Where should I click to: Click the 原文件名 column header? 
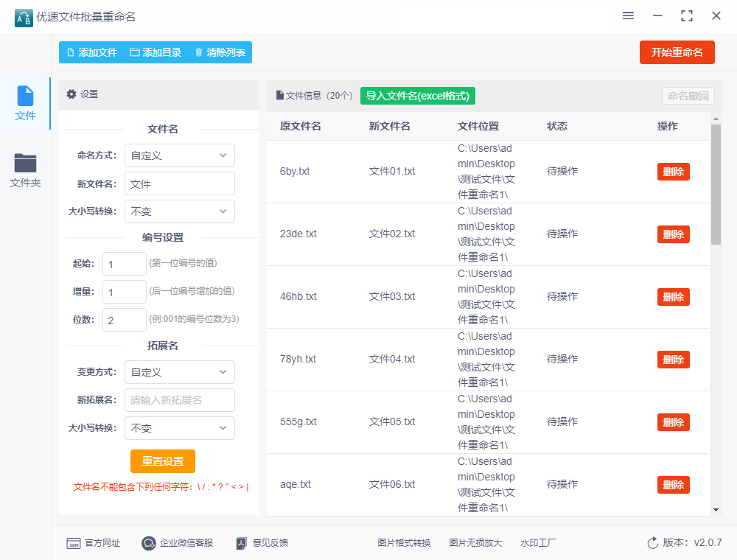point(301,127)
